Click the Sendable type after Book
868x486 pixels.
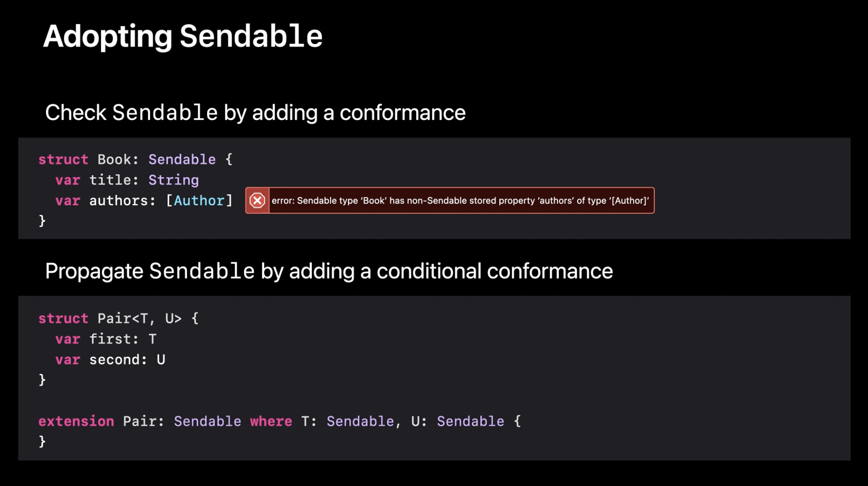click(182, 159)
